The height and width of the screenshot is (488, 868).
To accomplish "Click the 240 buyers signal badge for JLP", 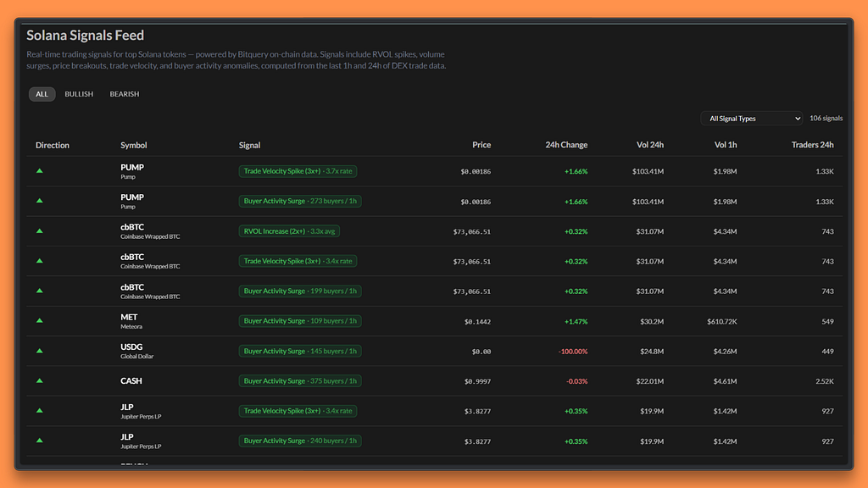I will (x=300, y=441).
